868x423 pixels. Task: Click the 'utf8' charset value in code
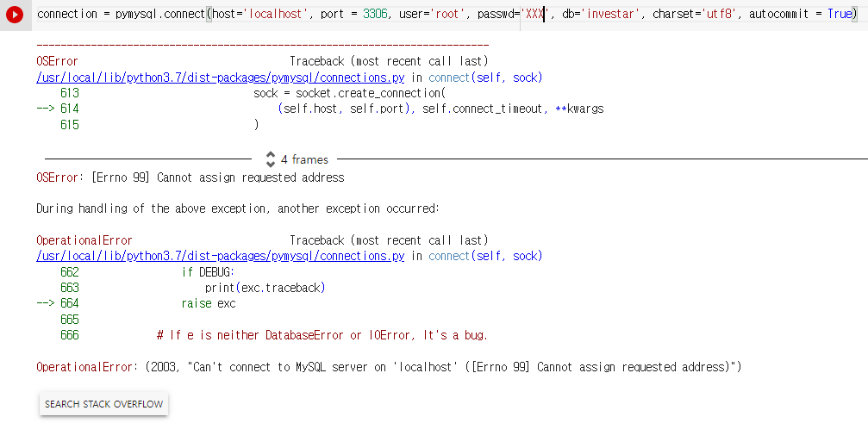(720, 15)
